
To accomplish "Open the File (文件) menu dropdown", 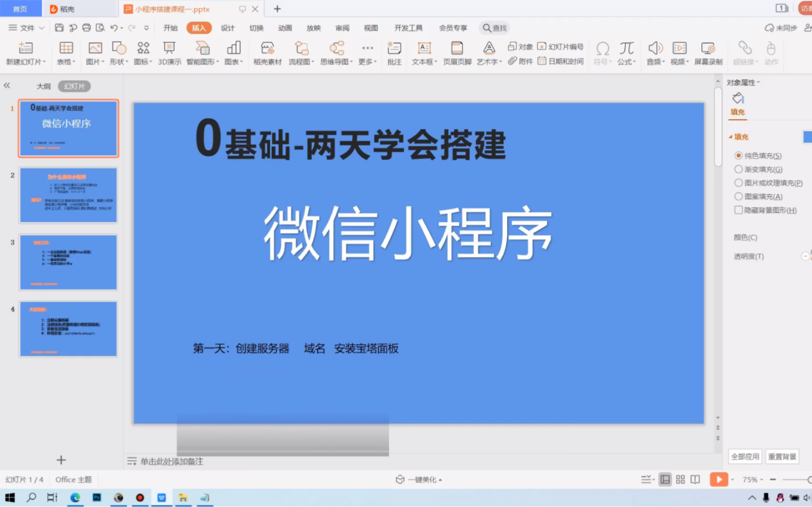I will click(27, 28).
